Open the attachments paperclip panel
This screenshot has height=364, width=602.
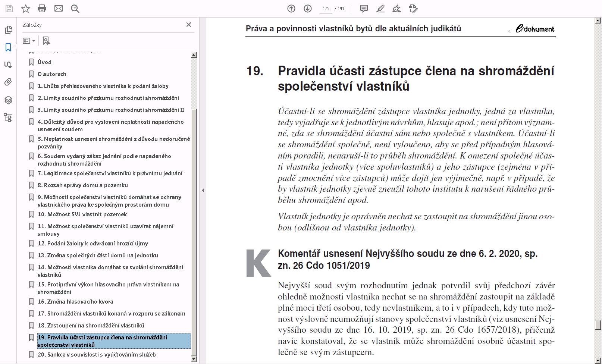[x=8, y=82]
